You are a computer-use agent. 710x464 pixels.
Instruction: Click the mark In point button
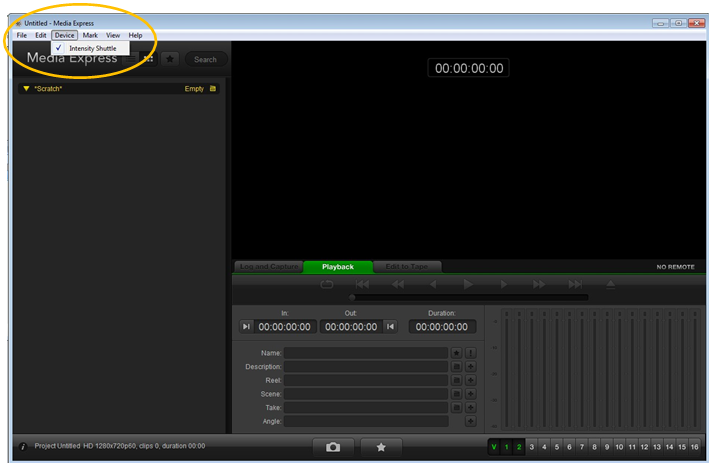pyautogui.click(x=247, y=327)
